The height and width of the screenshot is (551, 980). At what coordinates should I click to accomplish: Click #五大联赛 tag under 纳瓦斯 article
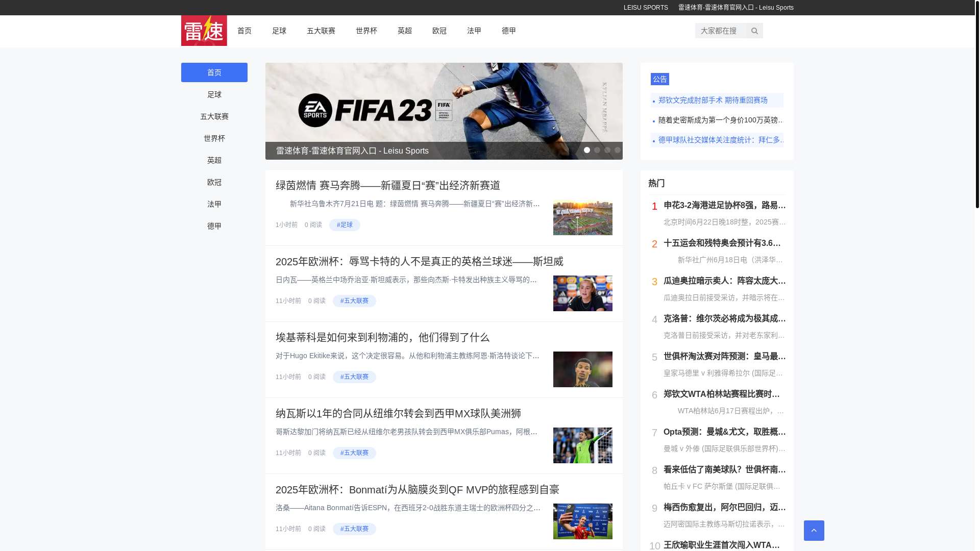(x=354, y=453)
